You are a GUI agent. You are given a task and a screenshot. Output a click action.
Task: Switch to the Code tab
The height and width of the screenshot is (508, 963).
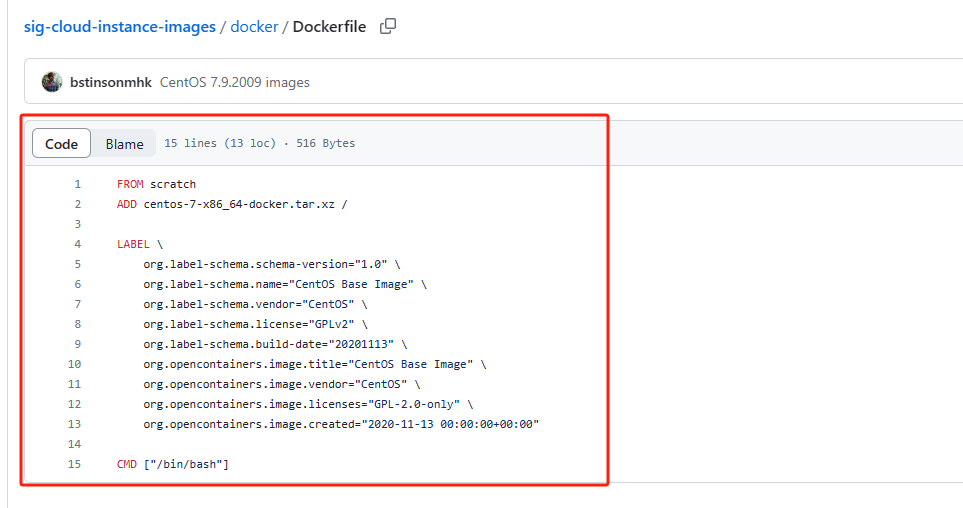click(61, 143)
